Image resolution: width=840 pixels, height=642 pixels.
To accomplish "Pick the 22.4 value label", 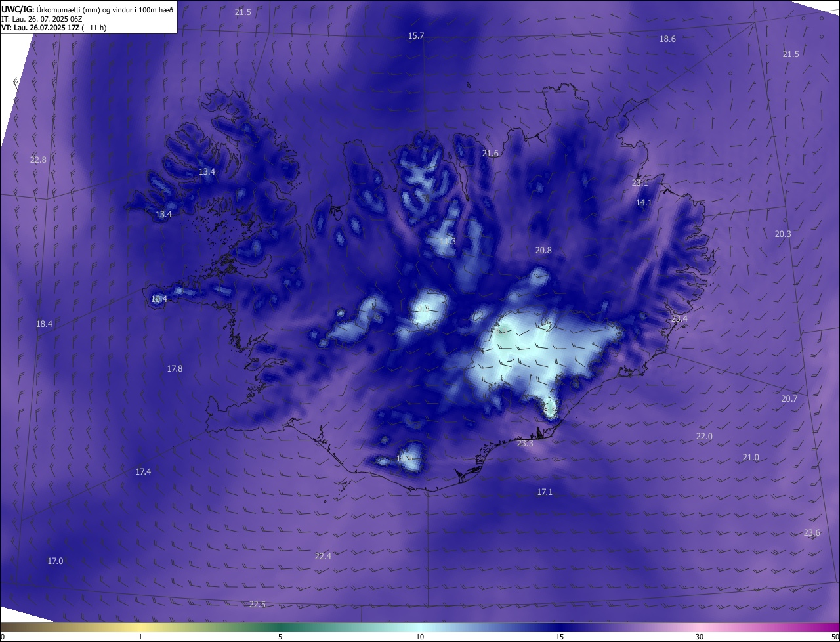I will pyautogui.click(x=323, y=557).
